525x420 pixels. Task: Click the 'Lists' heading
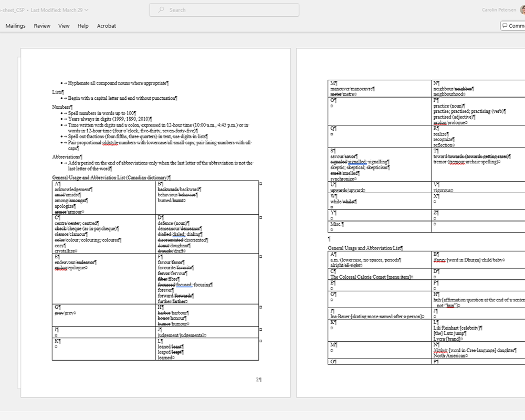(58, 92)
